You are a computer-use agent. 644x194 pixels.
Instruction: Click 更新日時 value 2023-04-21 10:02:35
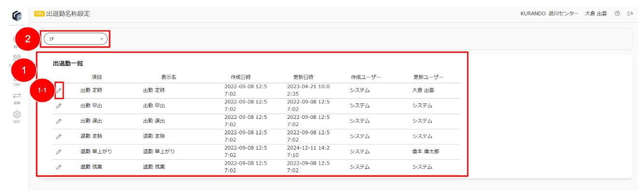[x=308, y=90]
